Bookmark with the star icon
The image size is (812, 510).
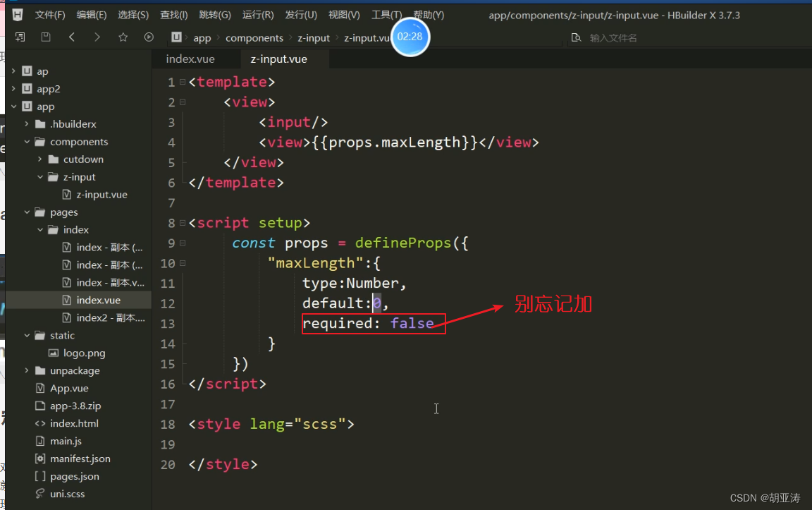click(123, 37)
